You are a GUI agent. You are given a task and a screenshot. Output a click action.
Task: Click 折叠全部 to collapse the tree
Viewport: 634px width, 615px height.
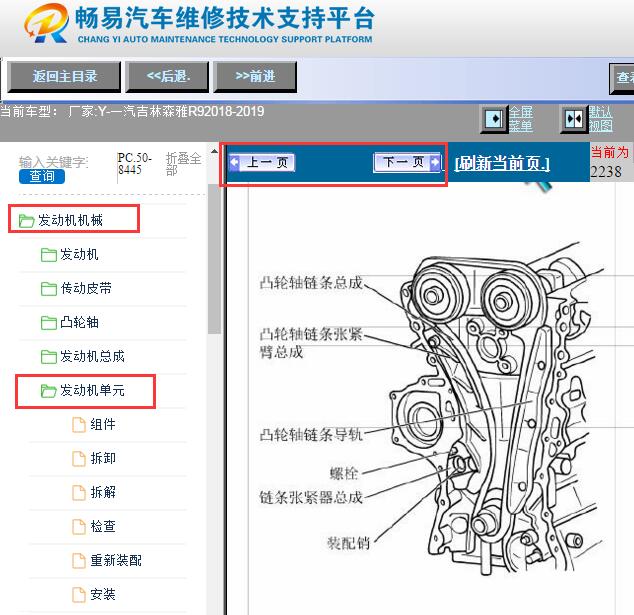point(183,164)
